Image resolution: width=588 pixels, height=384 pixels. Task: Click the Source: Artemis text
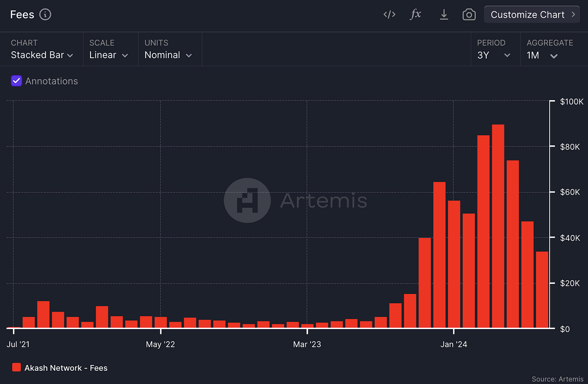(x=558, y=379)
